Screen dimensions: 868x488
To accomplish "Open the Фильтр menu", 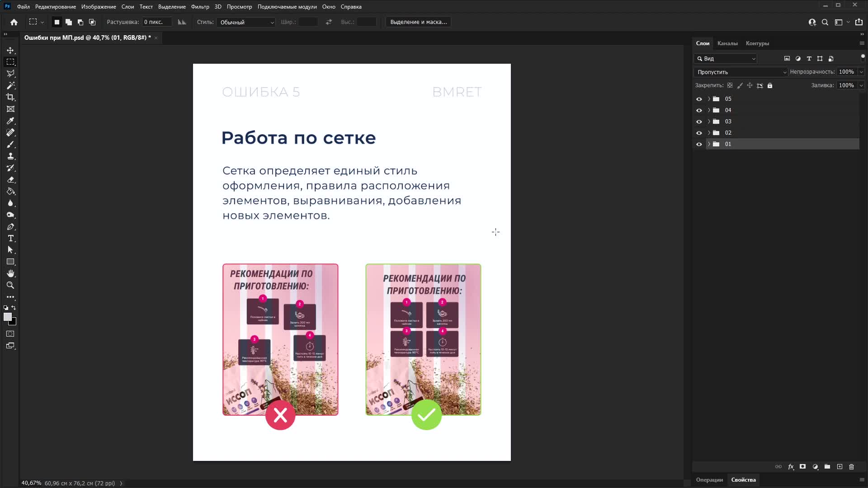I will pyautogui.click(x=200, y=7).
